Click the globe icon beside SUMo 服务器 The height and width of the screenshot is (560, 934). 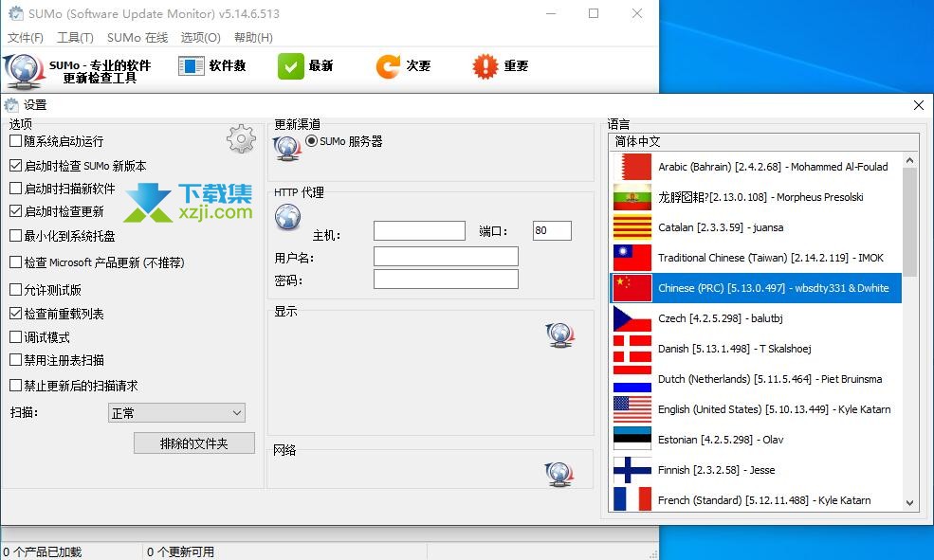pyautogui.click(x=287, y=148)
